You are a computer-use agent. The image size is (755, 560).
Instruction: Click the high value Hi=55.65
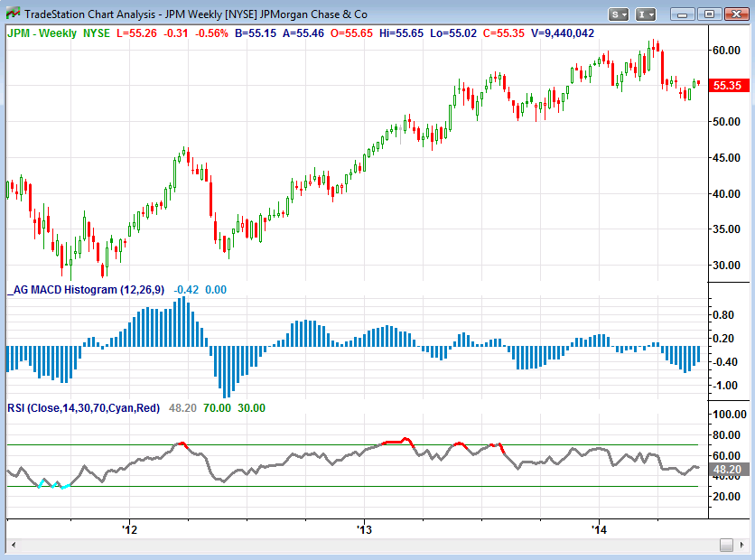(402, 33)
